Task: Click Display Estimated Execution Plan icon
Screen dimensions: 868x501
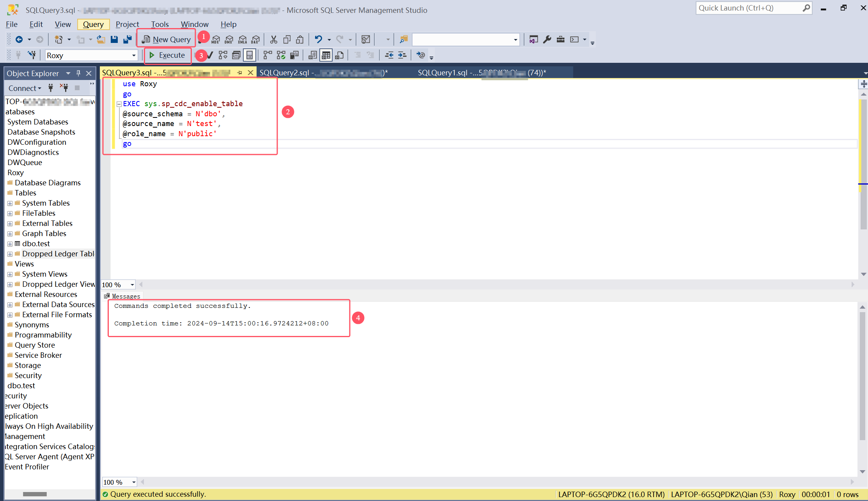Action: pyautogui.click(x=223, y=55)
